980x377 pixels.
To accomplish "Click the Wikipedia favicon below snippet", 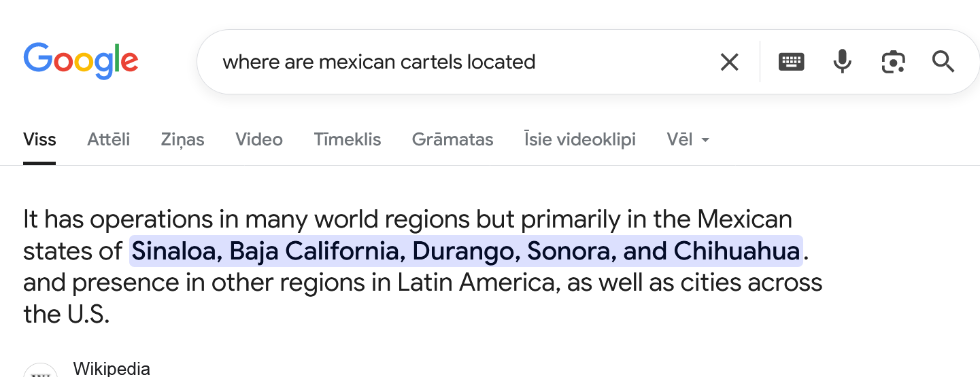I will pos(39,372).
